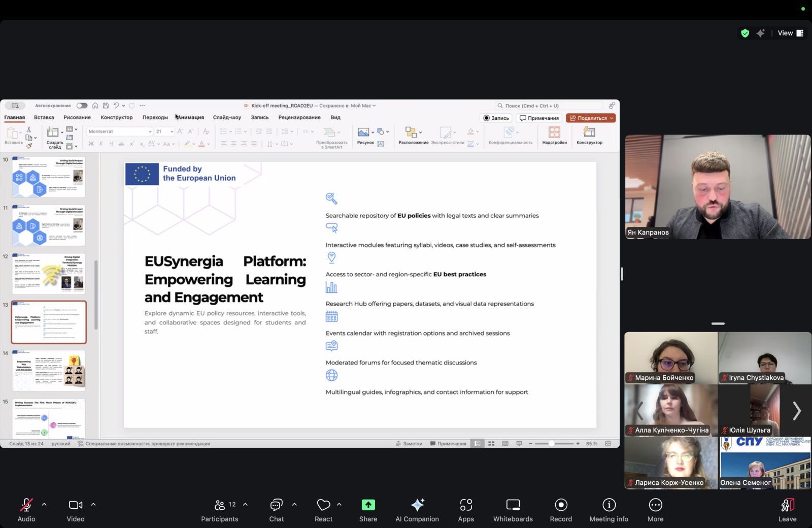The image size is (812, 528).
Task: Expand the audio options arrow
Action: [x=44, y=505]
